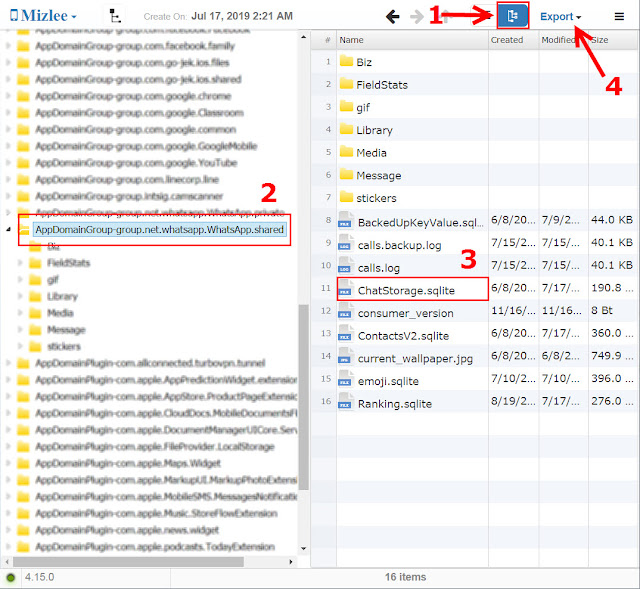Screen dimensions: 640x589
Task: Click the tree structure icon beside Create On
Action: coord(115,16)
